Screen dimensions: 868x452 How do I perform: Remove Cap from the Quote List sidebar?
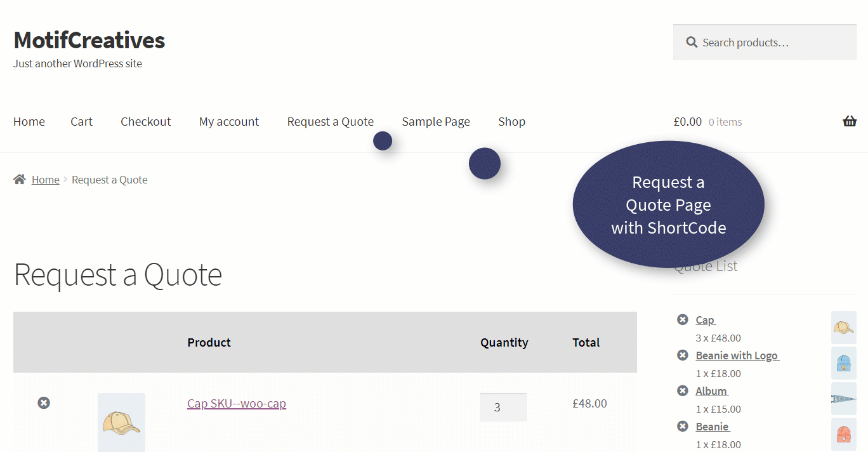pos(682,319)
